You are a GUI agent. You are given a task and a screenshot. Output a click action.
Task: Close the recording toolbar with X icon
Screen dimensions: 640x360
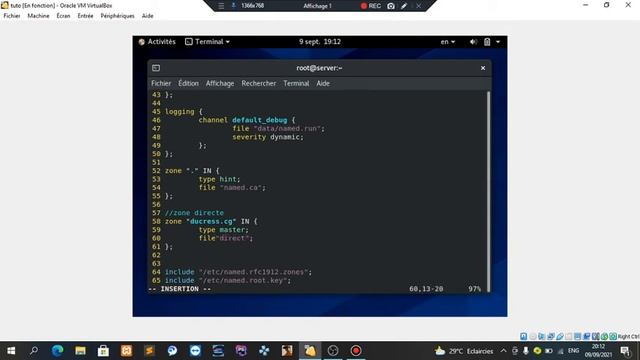[418, 6]
